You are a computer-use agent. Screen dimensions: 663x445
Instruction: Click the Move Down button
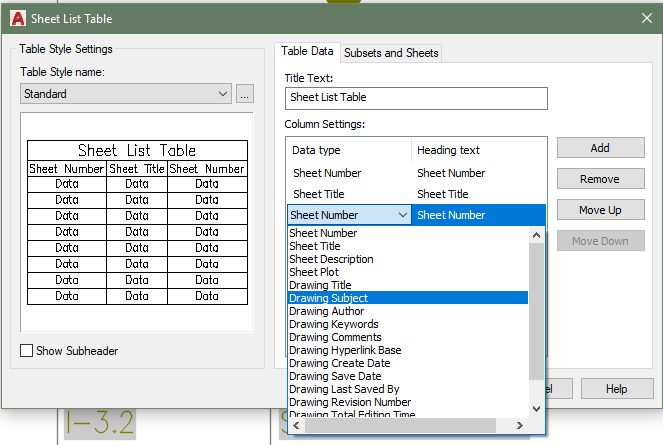click(x=600, y=241)
